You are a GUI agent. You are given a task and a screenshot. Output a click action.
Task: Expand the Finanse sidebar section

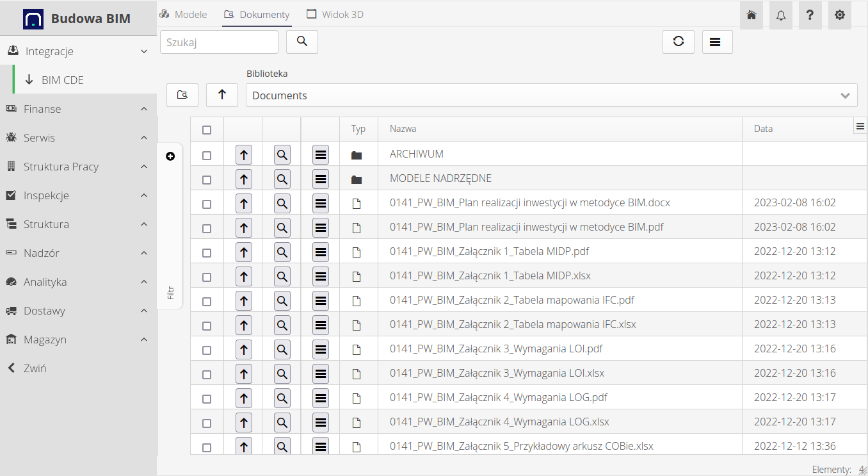78,109
